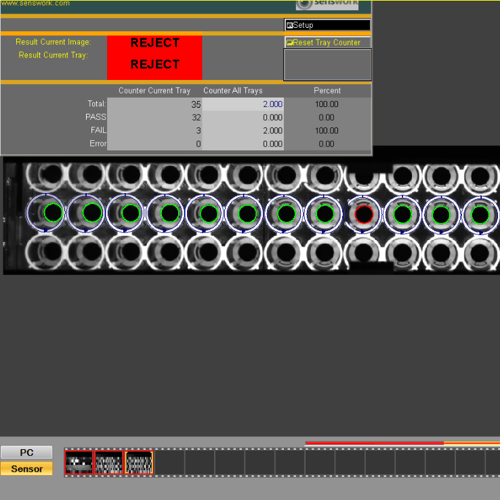Viewport: 500px width, 500px height.
Task: Click the red-circled rejected part
Action: 364,214
